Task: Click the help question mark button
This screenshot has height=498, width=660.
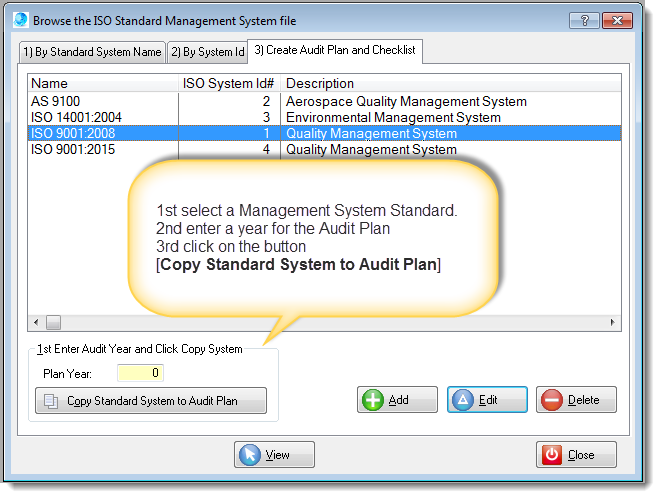Action: click(x=584, y=21)
